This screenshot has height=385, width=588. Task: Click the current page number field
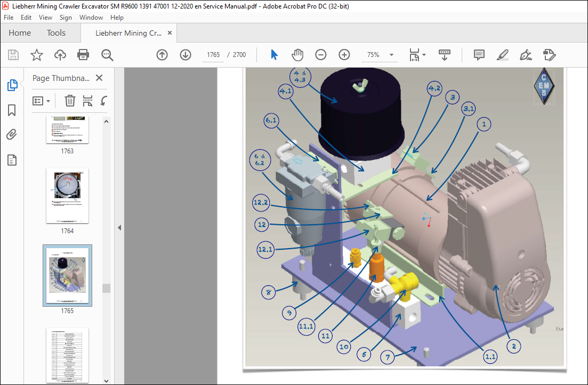(x=213, y=55)
